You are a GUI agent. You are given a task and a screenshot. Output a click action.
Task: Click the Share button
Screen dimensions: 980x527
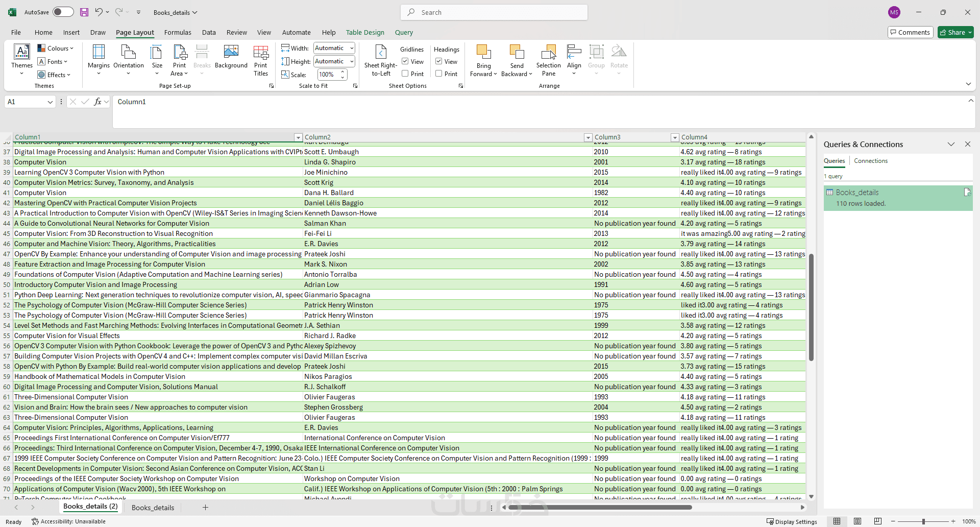(955, 32)
